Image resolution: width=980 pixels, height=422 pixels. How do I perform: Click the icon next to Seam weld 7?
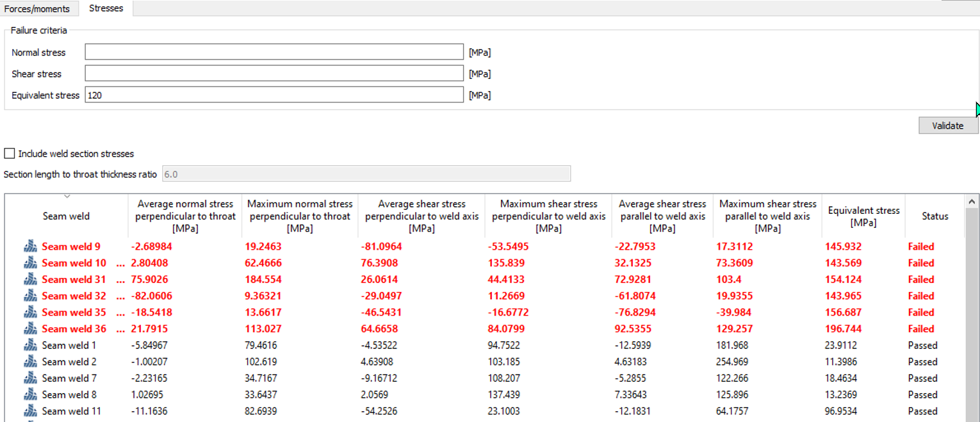[x=30, y=378]
